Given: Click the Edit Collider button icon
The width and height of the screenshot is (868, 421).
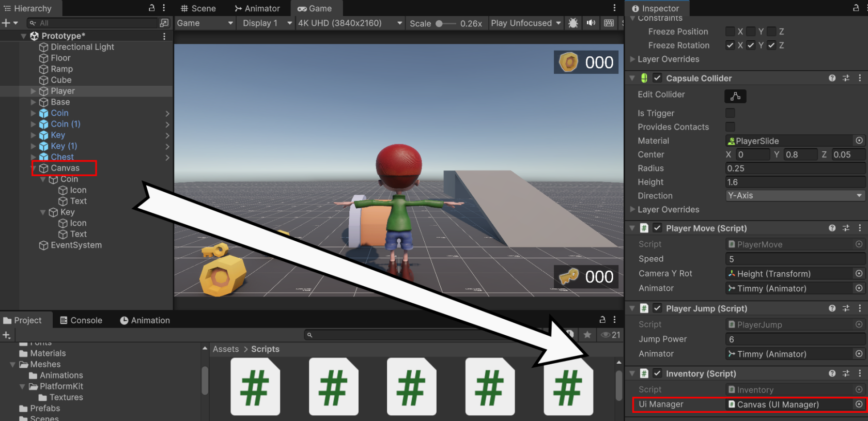Looking at the screenshot, I should (x=735, y=96).
